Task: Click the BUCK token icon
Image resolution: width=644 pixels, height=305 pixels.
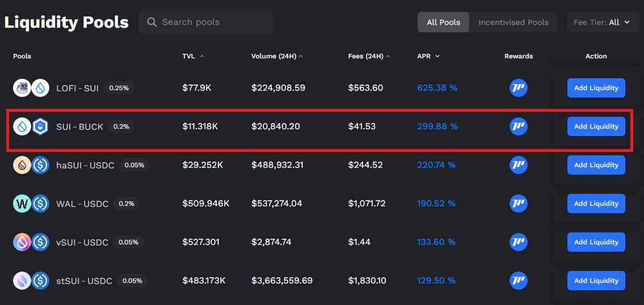Action: (41, 126)
